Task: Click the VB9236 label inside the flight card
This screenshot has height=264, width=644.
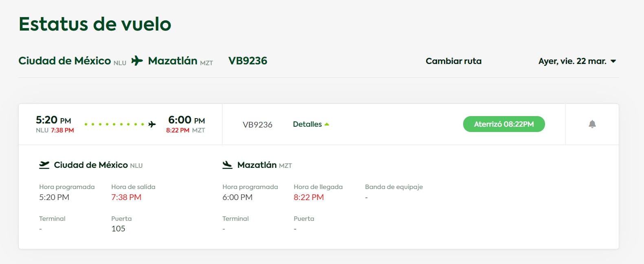Action: point(257,125)
